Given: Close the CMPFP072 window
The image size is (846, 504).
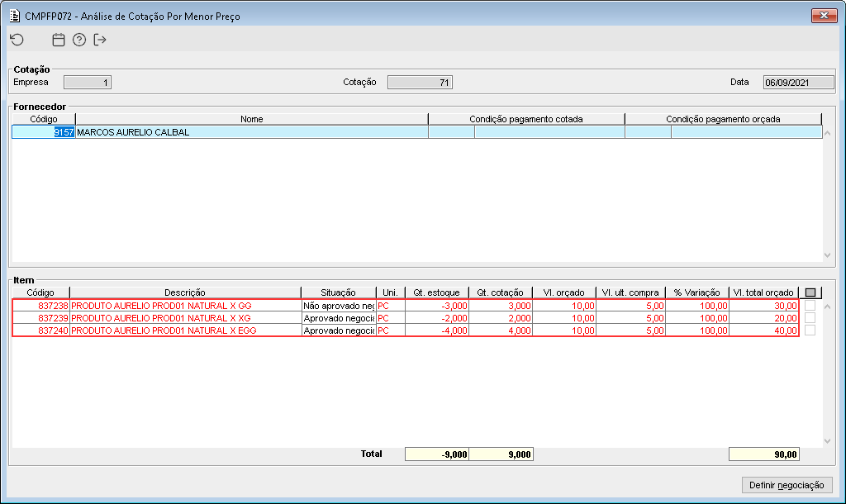Looking at the screenshot, I should click(824, 16).
